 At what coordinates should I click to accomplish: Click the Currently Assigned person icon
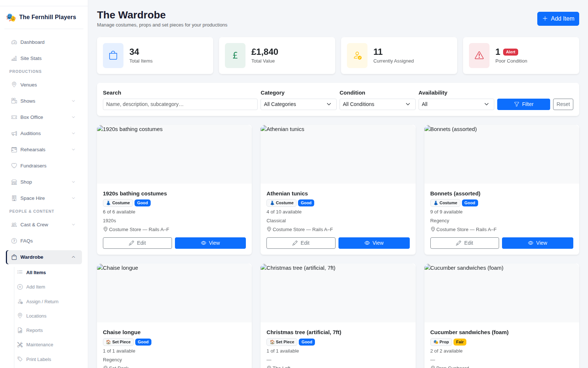click(357, 56)
